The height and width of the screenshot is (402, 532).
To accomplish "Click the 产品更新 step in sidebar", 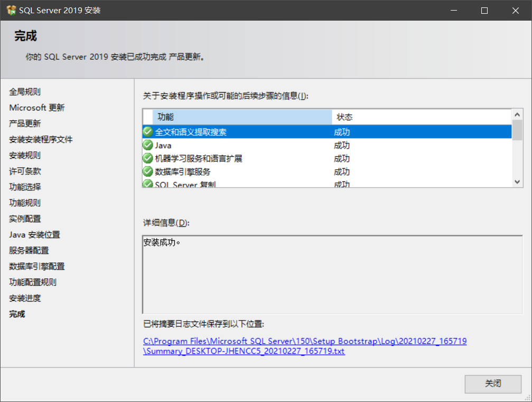I will click(25, 123).
